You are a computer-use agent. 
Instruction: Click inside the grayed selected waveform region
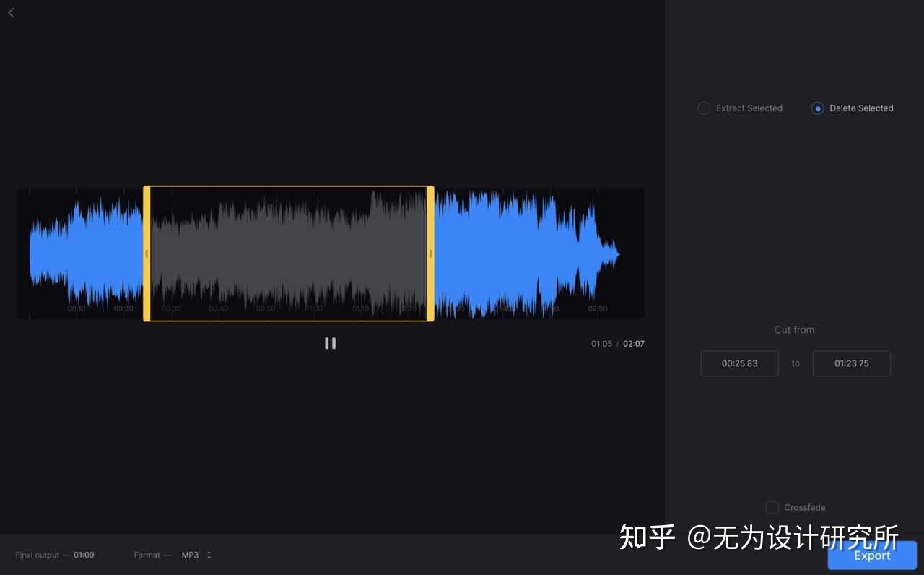[x=289, y=253]
